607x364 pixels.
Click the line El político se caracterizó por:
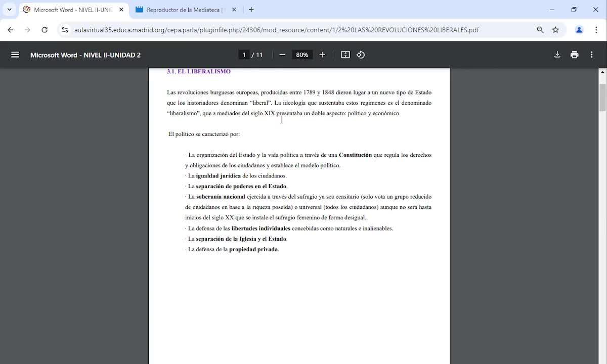pyautogui.click(x=204, y=134)
